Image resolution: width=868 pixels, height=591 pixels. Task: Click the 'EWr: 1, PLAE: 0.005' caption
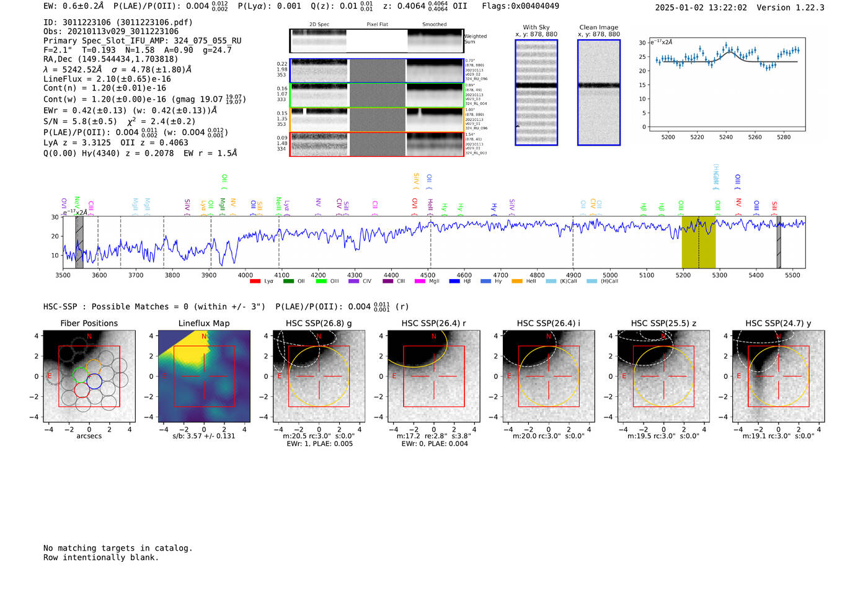click(x=319, y=444)
